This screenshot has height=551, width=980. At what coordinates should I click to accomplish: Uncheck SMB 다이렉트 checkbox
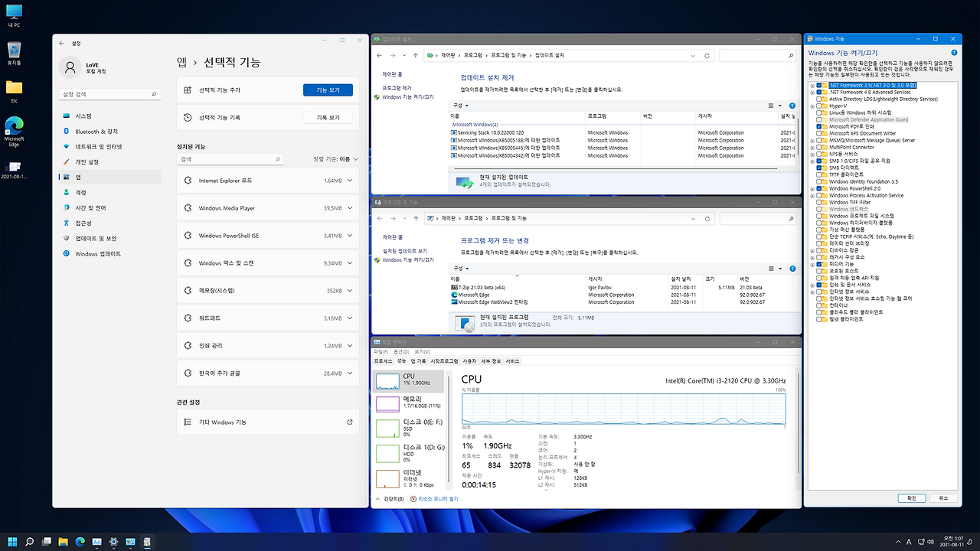point(819,168)
